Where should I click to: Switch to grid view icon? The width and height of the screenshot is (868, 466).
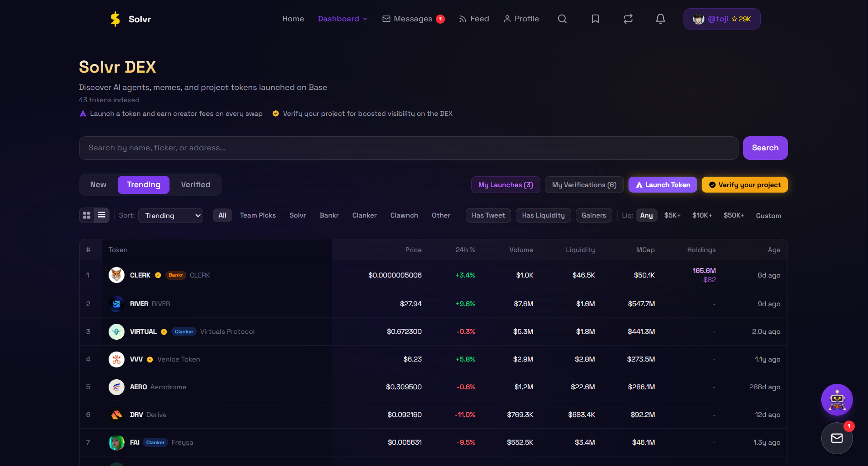point(87,215)
